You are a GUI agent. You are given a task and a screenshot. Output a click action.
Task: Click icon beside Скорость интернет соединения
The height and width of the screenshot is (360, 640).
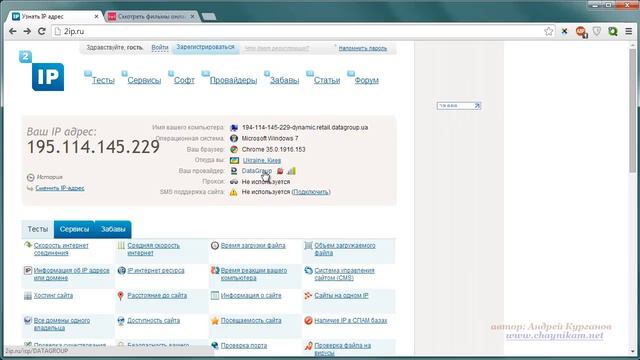tap(28, 245)
